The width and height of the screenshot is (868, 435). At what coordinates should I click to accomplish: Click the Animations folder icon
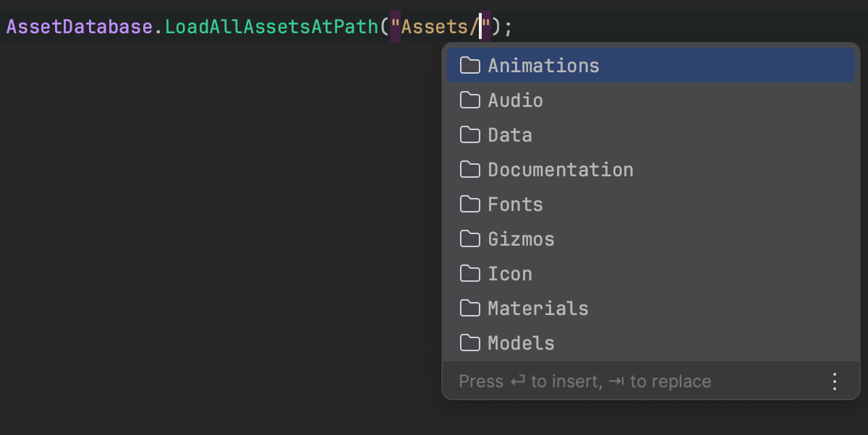tap(470, 66)
